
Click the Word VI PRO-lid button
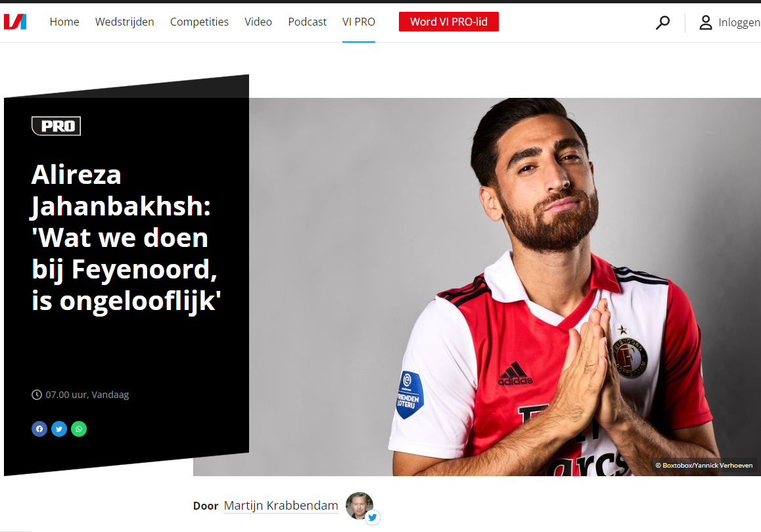[x=449, y=22]
